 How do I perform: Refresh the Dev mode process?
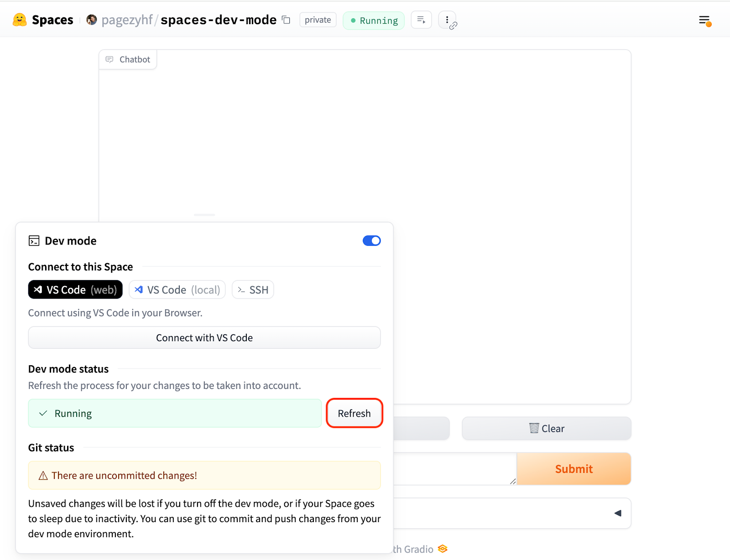click(x=354, y=413)
